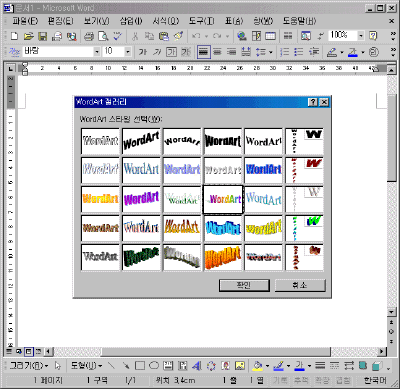Select the Rectangle tool in drawing toolbar
The height and width of the screenshot is (389, 400).
pos(140,366)
